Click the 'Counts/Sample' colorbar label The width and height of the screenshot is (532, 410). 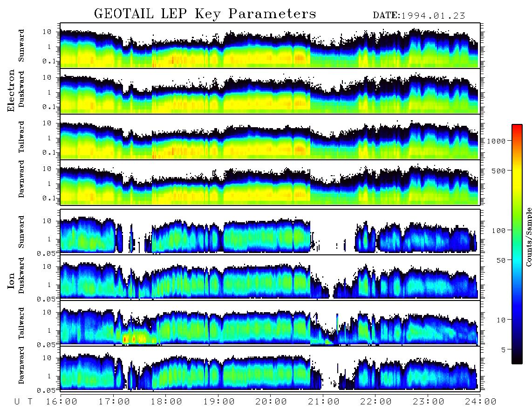[x=529, y=237]
